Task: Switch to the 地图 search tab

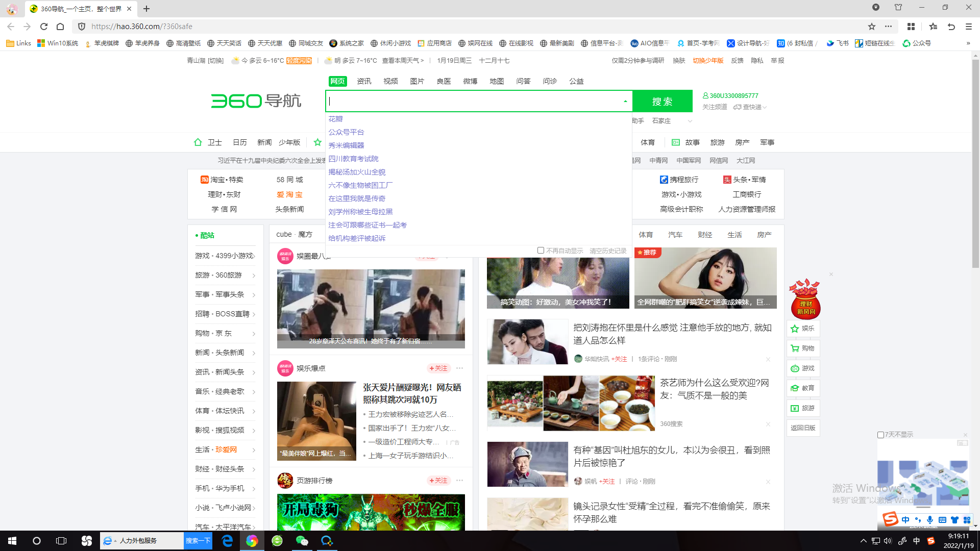Action: pyautogui.click(x=497, y=81)
